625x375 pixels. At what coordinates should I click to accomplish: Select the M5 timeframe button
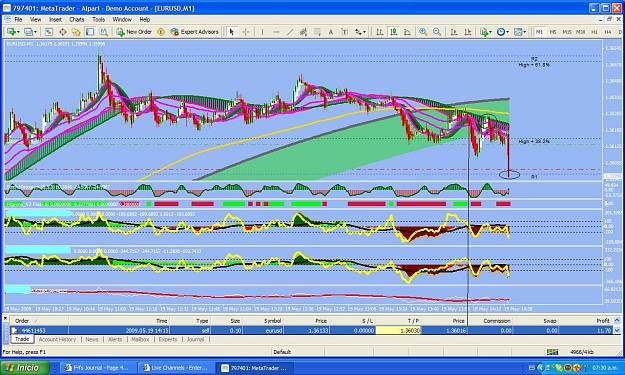point(553,32)
